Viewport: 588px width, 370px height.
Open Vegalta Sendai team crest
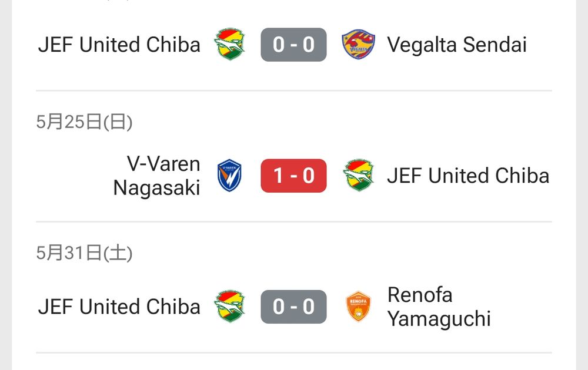click(359, 45)
